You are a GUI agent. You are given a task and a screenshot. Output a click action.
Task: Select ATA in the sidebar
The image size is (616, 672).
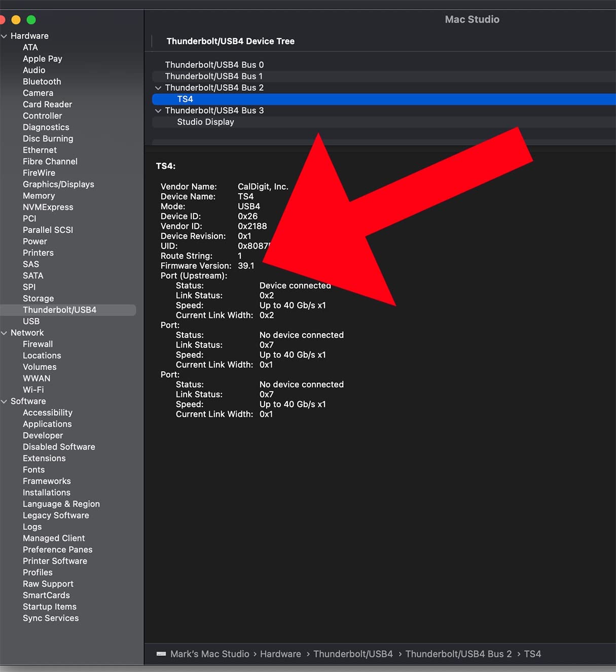point(30,47)
